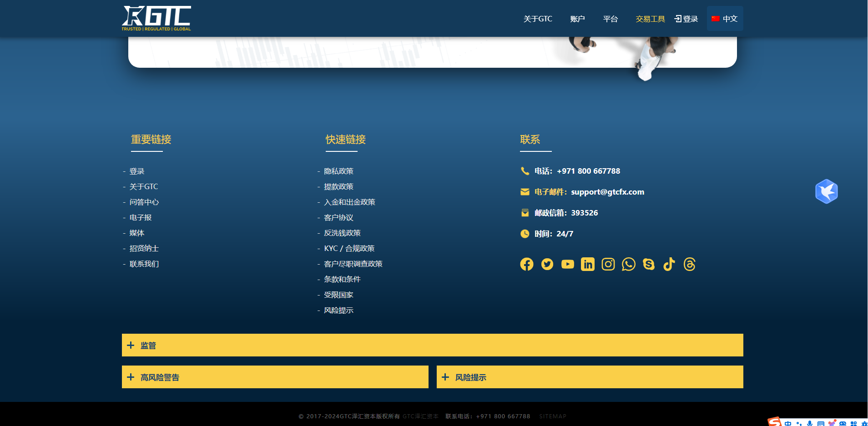Start a WhatsApp chat via icon
The height and width of the screenshot is (426, 868).
click(x=628, y=264)
